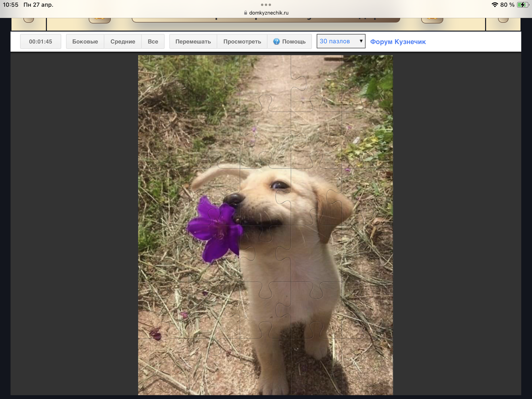Preview the image with the Просмотреть button
Image resolution: width=532 pixels, height=399 pixels.
click(x=242, y=42)
